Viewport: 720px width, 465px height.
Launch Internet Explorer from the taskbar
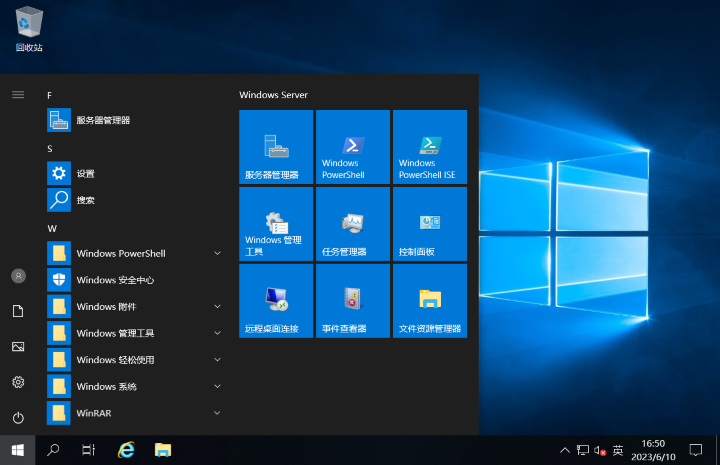point(126,450)
